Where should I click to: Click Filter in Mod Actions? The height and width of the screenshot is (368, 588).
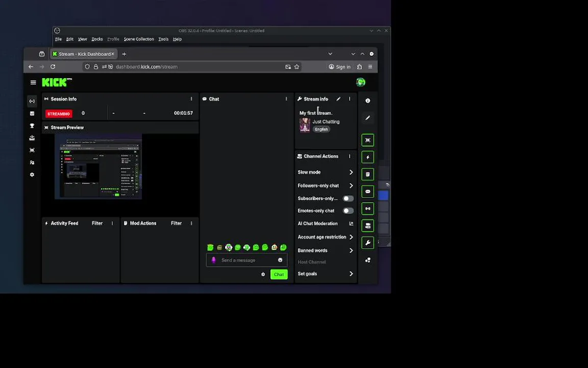point(176,223)
